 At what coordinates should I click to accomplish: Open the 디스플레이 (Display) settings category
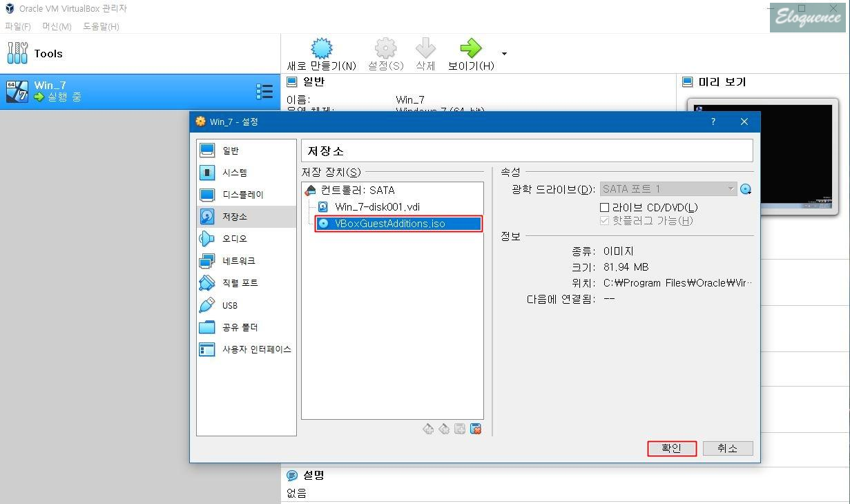click(246, 195)
